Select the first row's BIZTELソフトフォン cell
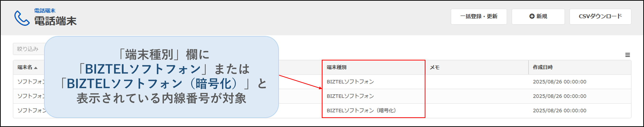This screenshot has width=644, height=127. coord(350,82)
